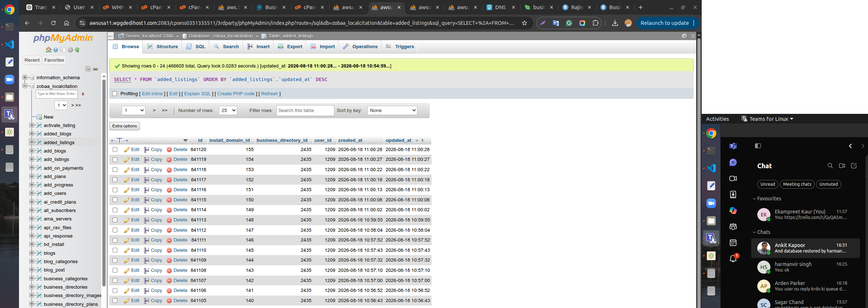Screen dimensions: 868x308
Task: Enable the Profiling checkbox
Action: [x=115, y=94]
